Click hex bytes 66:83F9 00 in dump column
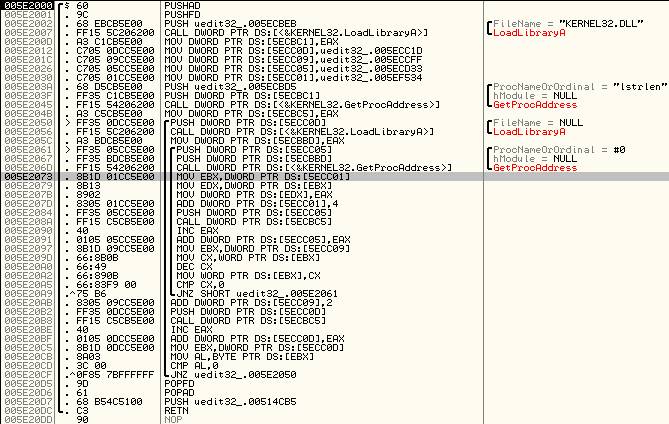Image resolution: width=669 pixels, height=424 pixels. [84, 284]
